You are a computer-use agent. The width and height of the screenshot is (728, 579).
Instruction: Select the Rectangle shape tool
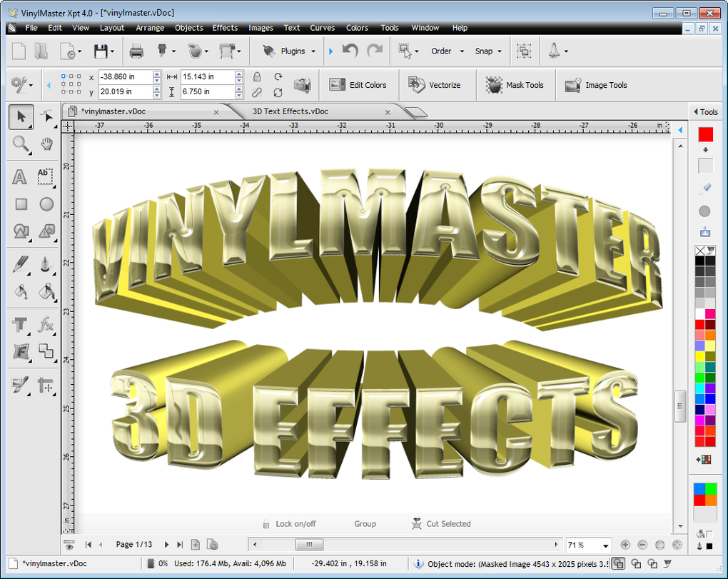click(x=21, y=204)
